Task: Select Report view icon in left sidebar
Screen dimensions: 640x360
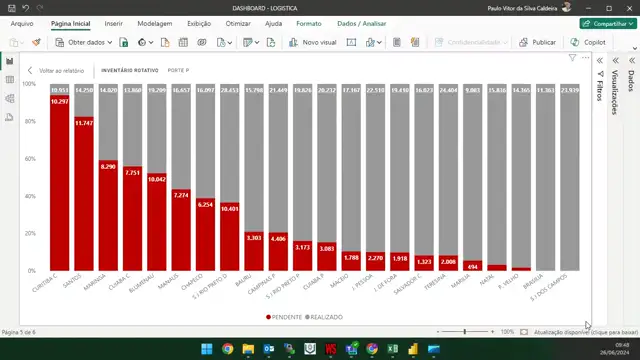Action: click(9, 61)
